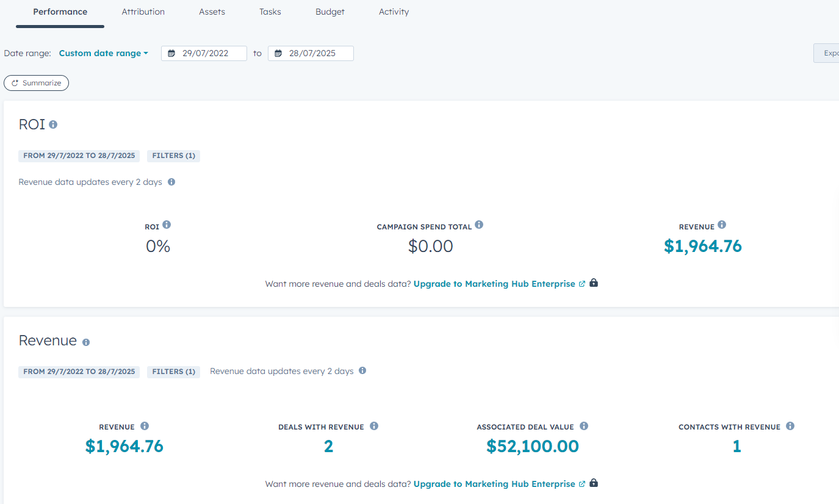Click the Filters (1) tag in the Revenue section

tap(173, 372)
